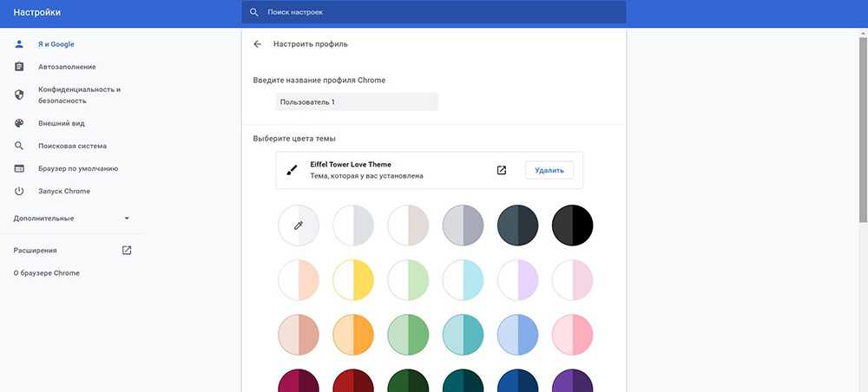Pick the medium green theme color swatch

coord(408,335)
